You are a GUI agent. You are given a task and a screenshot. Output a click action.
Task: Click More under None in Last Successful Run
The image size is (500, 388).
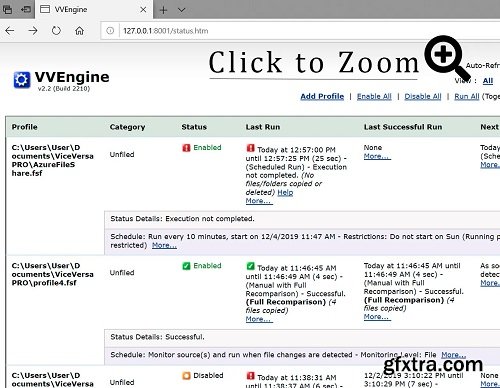click(x=377, y=156)
